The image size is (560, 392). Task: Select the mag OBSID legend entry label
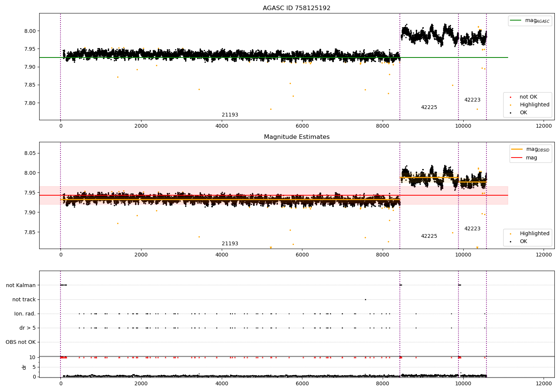pyautogui.click(x=538, y=149)
